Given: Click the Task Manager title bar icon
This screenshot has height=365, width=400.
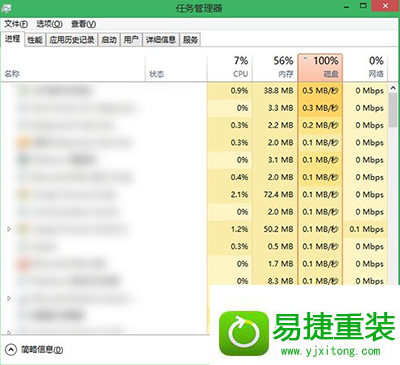Looking at the screenshot, I should click(x=7, y=8).
